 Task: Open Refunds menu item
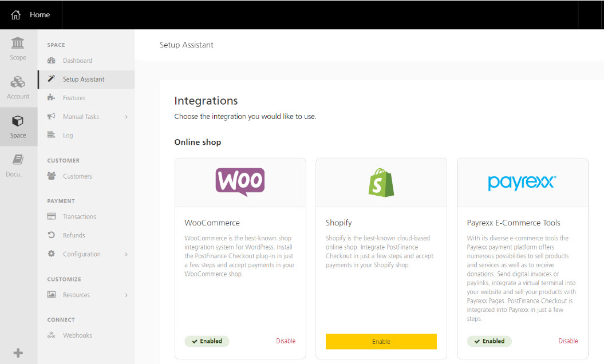click(86, 235)
